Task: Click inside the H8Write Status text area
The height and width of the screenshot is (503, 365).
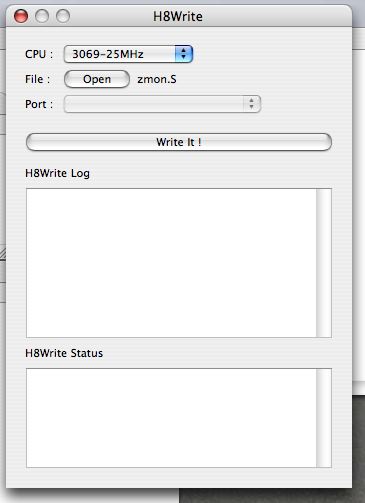Action: [x=171, y=418]
